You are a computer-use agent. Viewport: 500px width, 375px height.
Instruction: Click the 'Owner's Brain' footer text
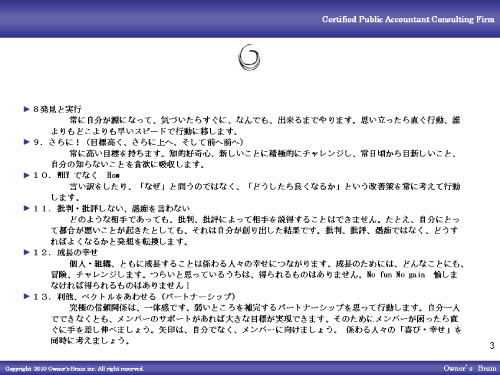[x=470, y=368]
